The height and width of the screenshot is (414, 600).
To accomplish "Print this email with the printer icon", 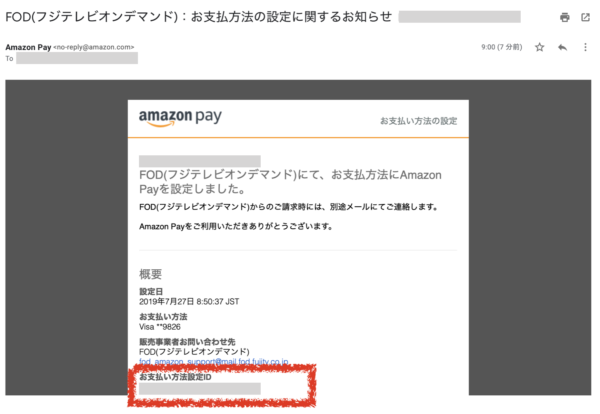I will (x=564, y=17).
